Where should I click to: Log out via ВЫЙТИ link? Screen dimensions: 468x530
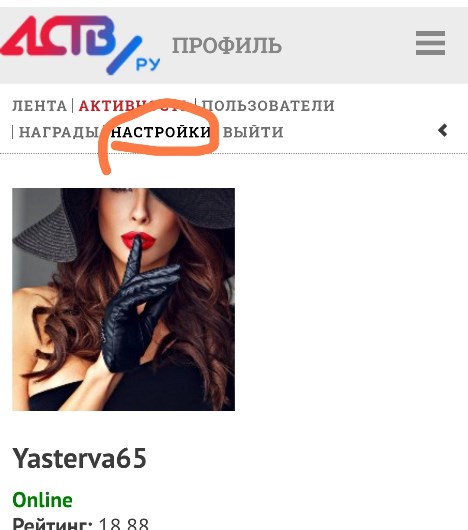tap(253, 132)
